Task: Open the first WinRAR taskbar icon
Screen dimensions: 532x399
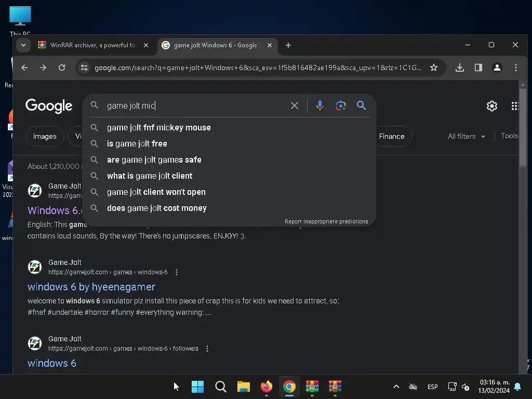Action: 312,387
